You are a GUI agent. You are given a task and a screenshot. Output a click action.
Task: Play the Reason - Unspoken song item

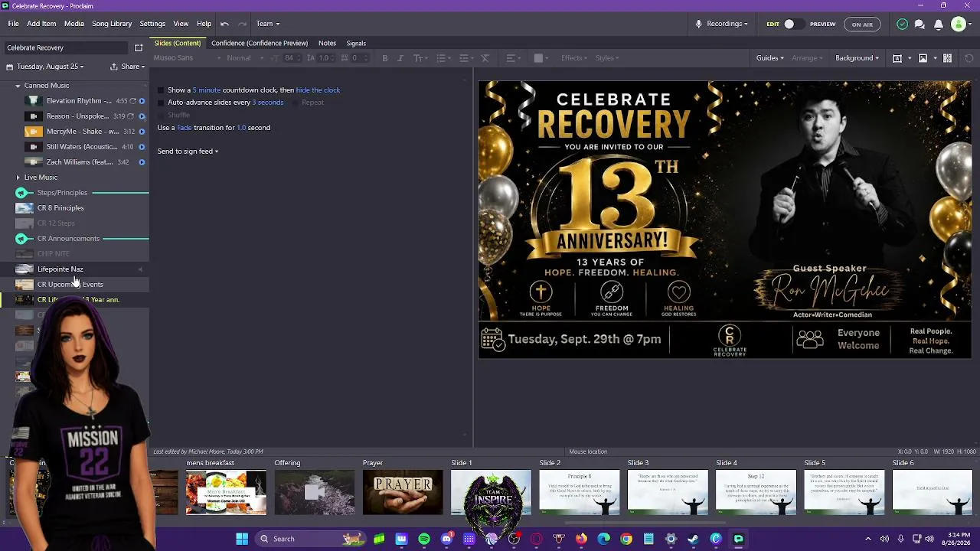click(x=142, y=116)
